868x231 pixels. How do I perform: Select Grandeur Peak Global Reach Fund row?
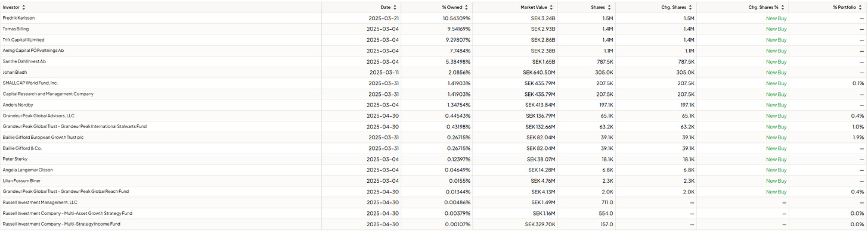pyautogui.click(x=66, y=191)
